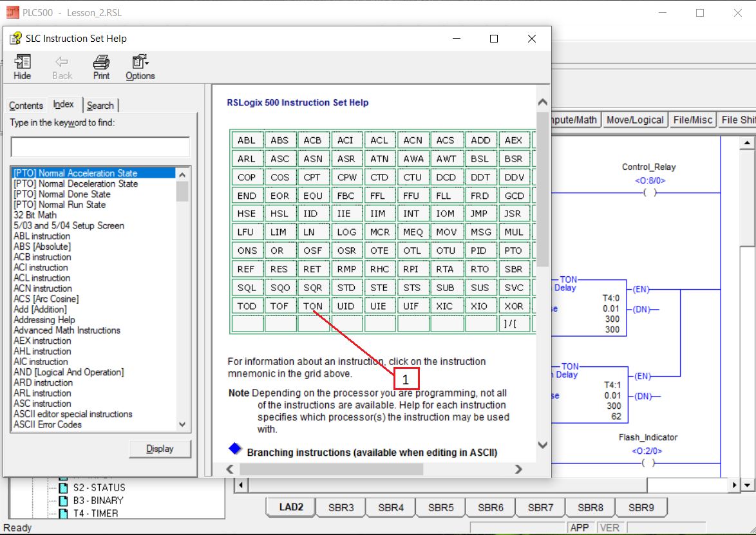Select 'ABS [Absolute]' index entry
Image resolution: width=756 pixels, height=535 pixels.
coord(42,247)
